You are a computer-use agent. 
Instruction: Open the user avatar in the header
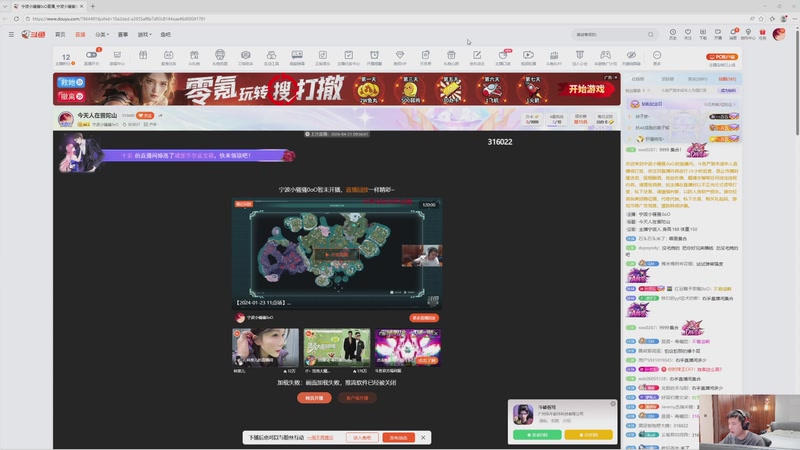pyautogui.click(x=779, y=34)
